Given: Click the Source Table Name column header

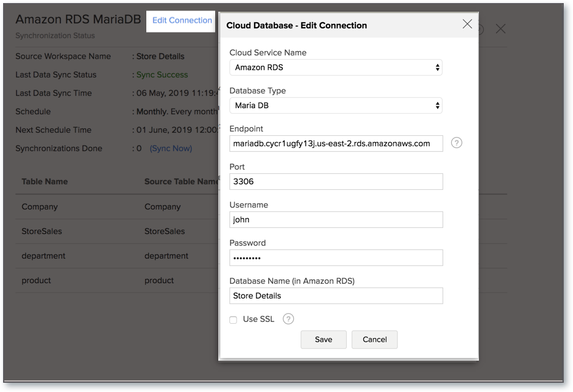Looking at the screenshot, I should pyautogui.click(x=181, y=182).
